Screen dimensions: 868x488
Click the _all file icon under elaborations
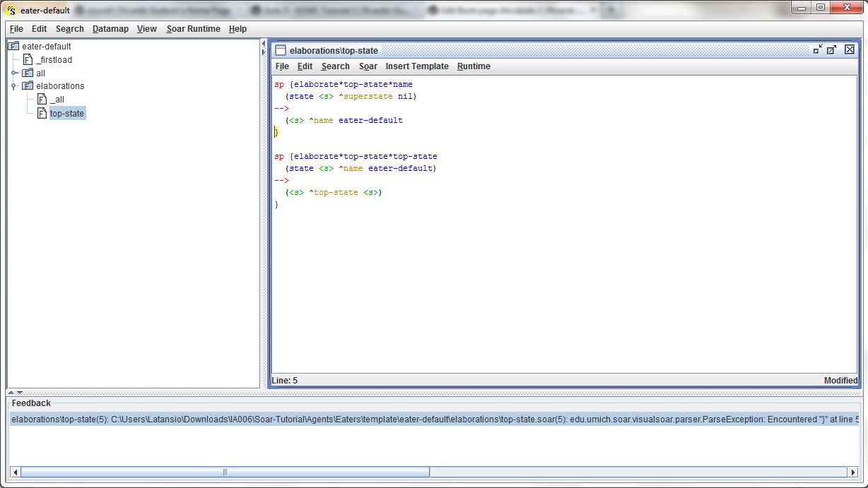tap(42, 100)
